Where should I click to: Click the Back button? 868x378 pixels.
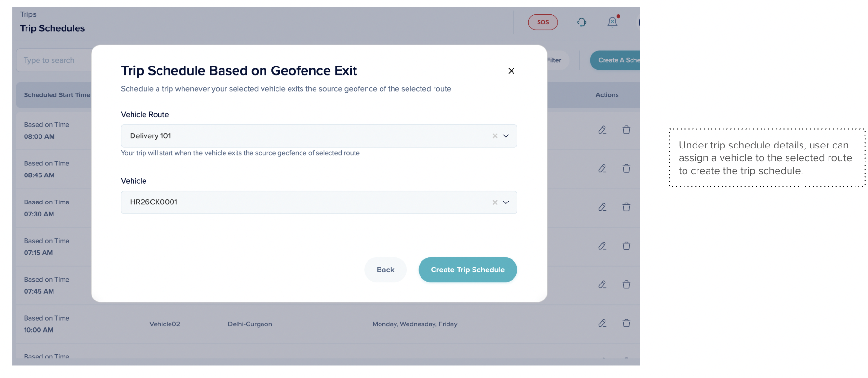[385, 270]
